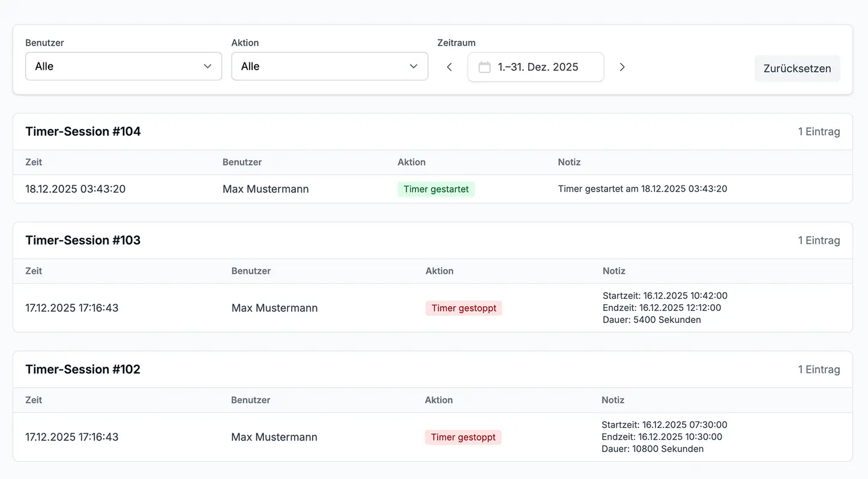Image resolution: width=868 pixels, height=479 pixels.
Task: Click Notiz column header in Session #102
Action: tap(613, 400)
